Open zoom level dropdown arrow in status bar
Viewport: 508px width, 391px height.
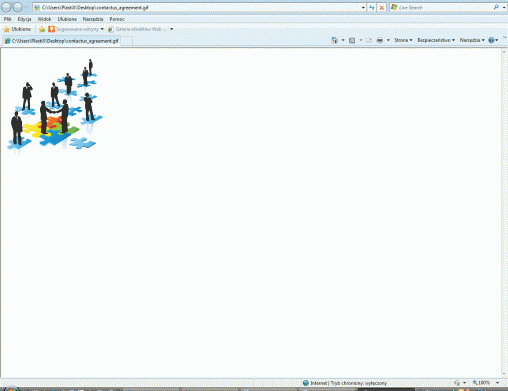tap(497, 383)
